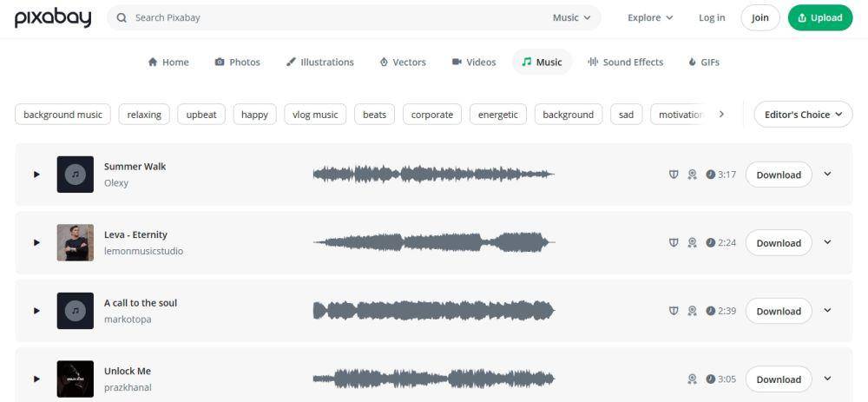Open A call to the soul thumbnail

tap(76, 311)
